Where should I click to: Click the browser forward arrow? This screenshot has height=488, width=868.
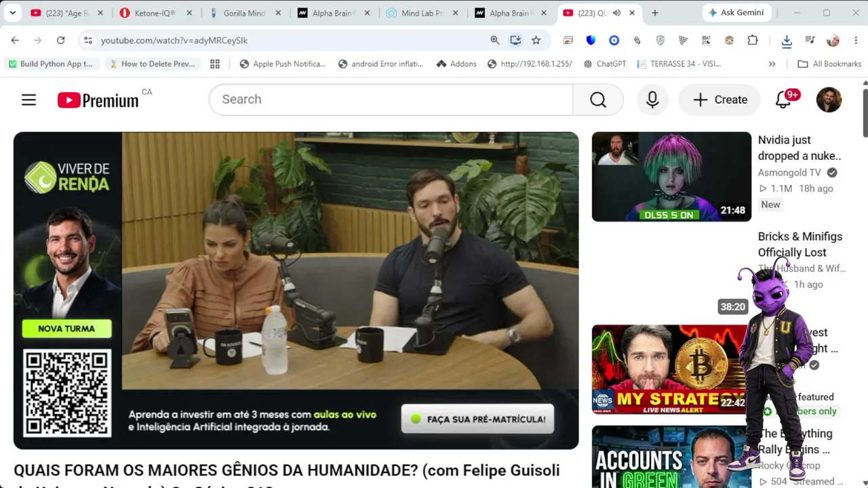pos(37,41)
